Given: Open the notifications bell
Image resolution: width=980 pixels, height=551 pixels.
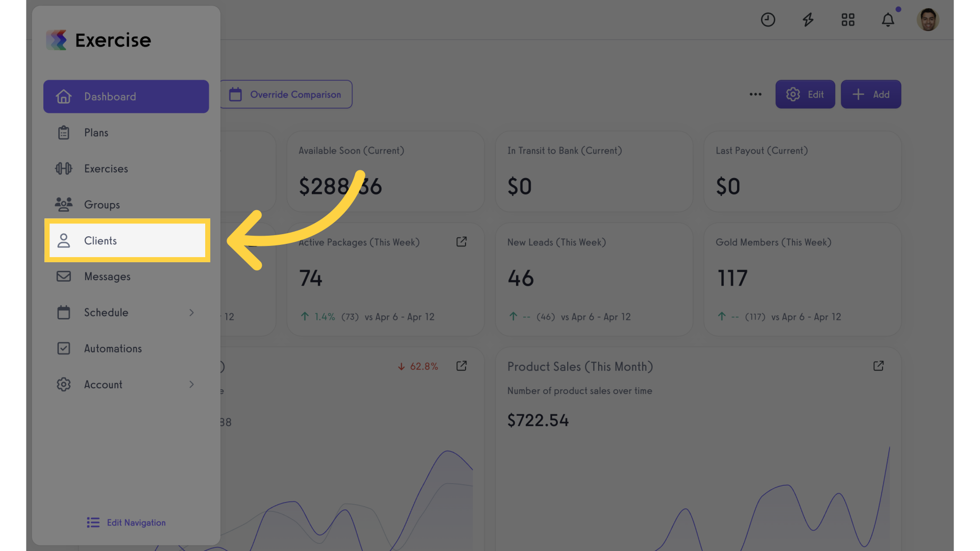Looking at the screenshot, I should (888, 20).
